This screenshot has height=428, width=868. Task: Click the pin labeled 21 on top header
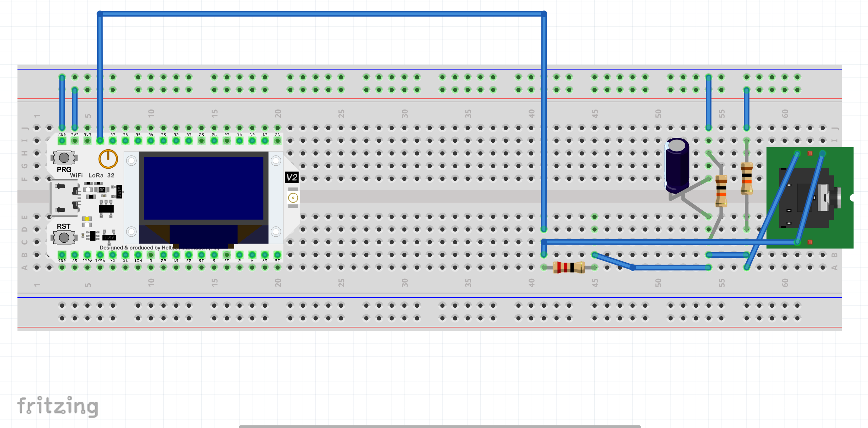[277, 141]
